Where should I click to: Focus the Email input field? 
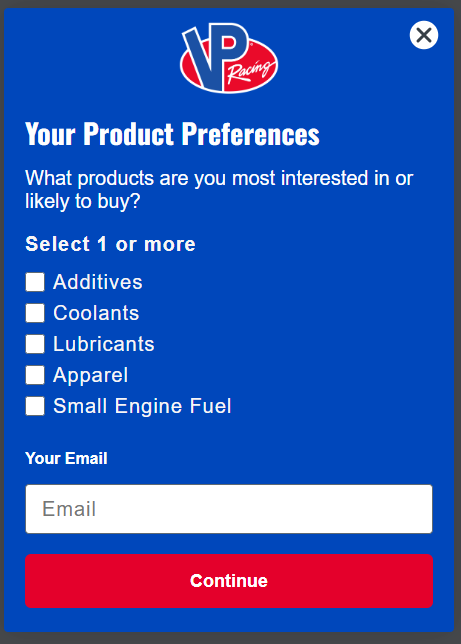pos(229,509)
